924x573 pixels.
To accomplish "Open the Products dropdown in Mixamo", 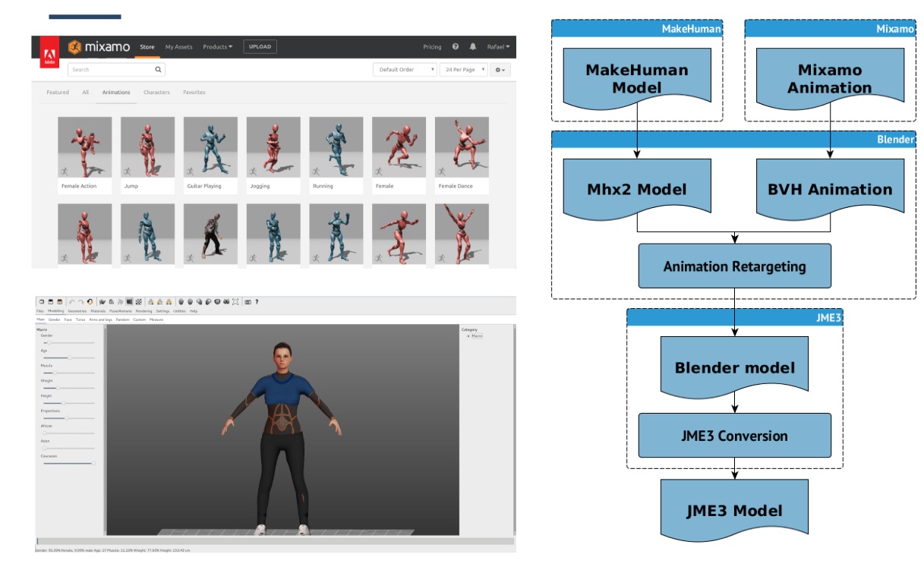I will (x=218, y=47).
